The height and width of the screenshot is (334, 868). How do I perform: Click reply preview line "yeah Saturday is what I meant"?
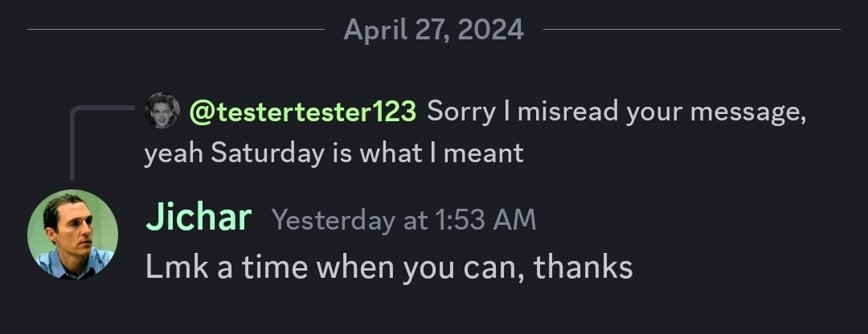(334, 153)
